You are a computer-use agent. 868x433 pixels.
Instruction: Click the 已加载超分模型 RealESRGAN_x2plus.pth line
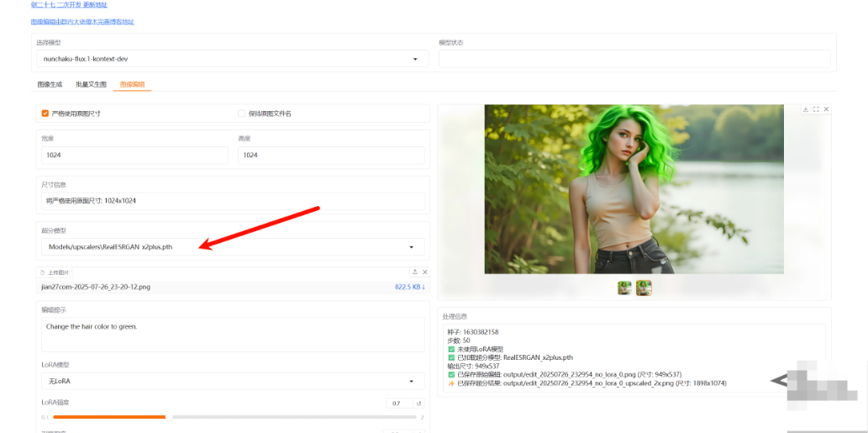click(510, 357)
